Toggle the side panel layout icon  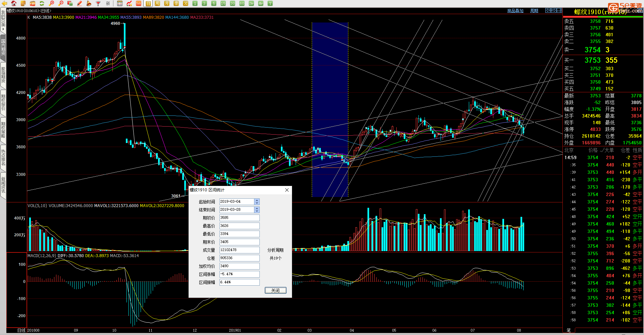559,10
